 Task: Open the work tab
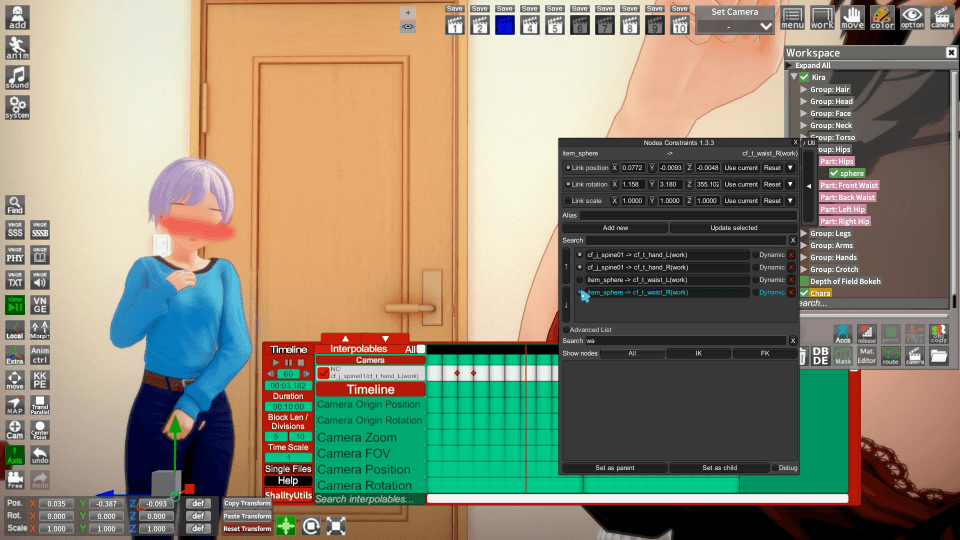[x=822, y=18]
